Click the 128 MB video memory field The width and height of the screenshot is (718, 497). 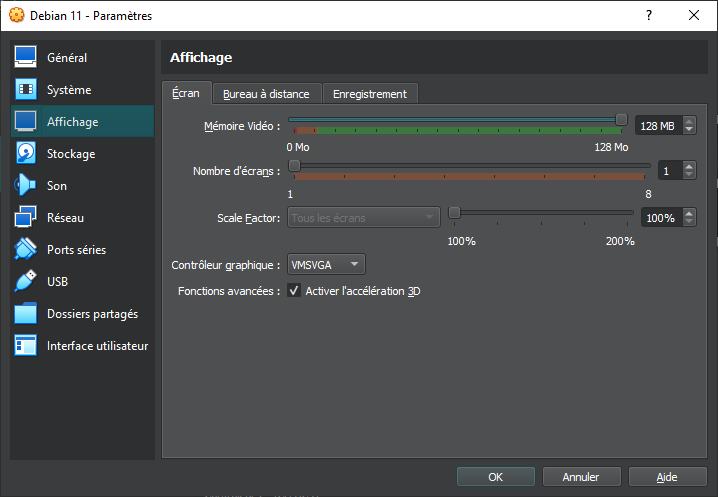[658, 126]
